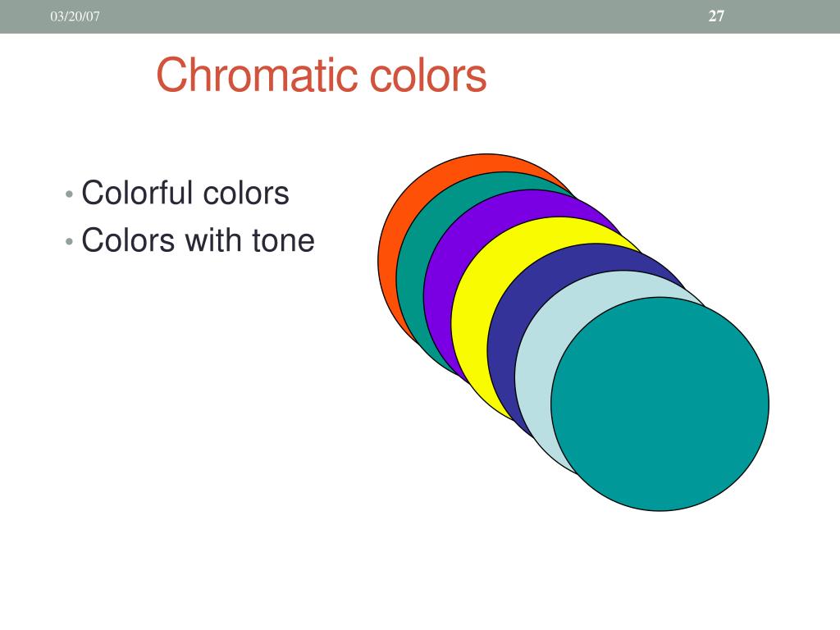
Task: Click the slide number 27
Action: (716, 16)
